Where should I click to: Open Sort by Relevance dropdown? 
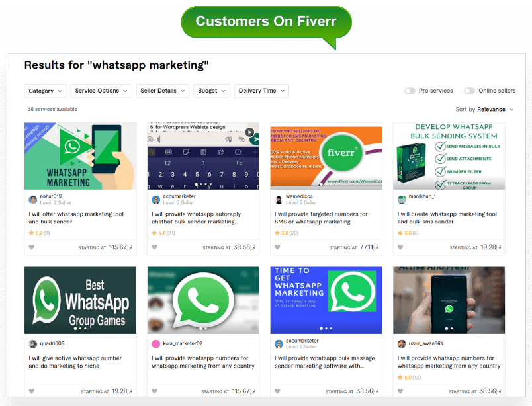coord(485,109)
